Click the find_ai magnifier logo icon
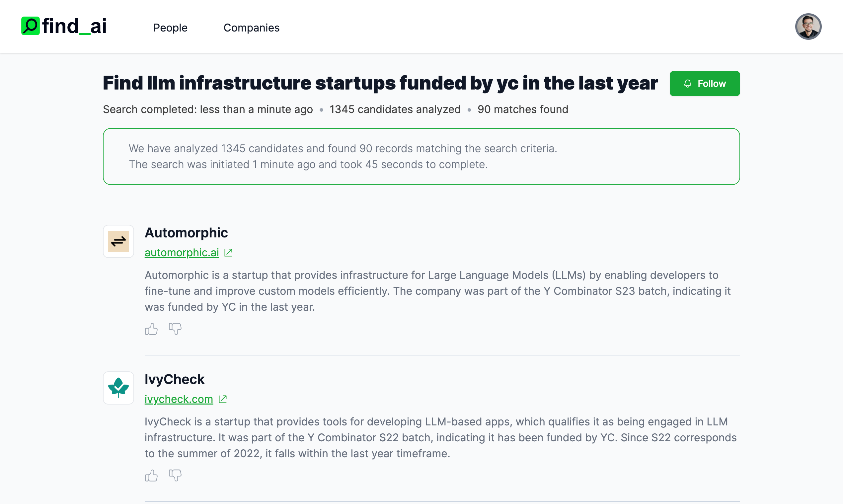The image size is (843, 504). pyautogui.click(x=30, y=26)
